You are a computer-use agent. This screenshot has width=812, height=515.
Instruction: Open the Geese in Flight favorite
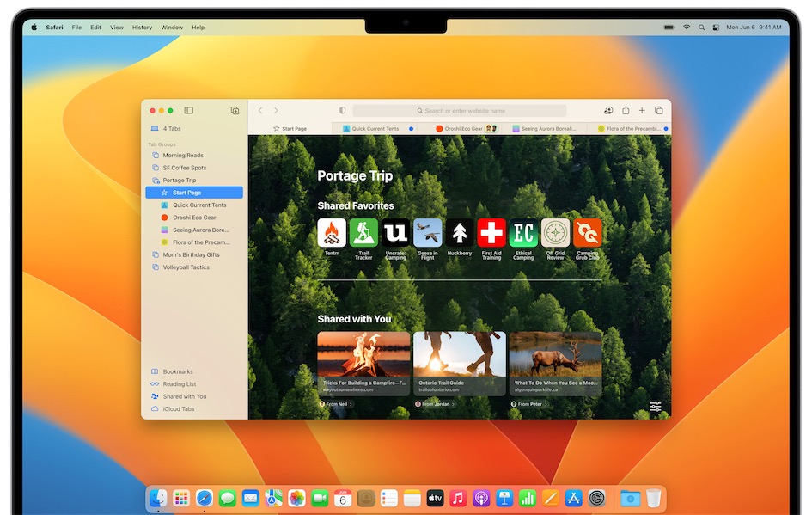(x=428, y=233)
